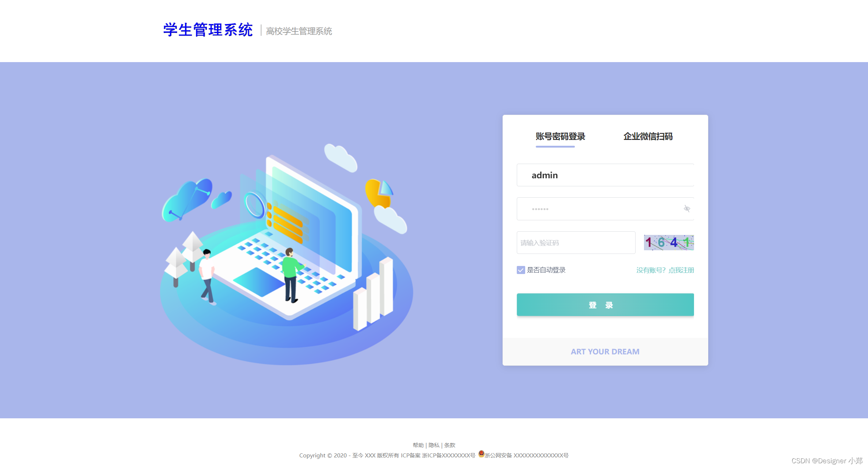Select the 账号密码登录 tab
This screenshot has height=468, width=868.
point(555,137)
